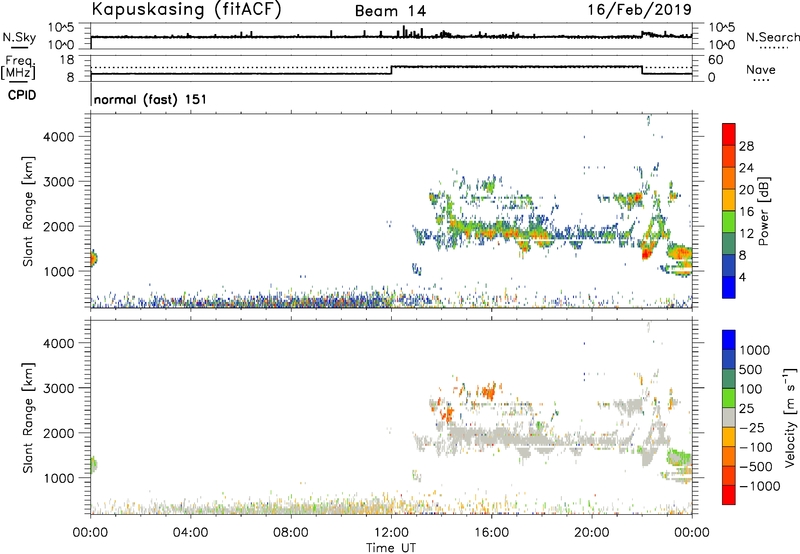The height and width of the screenshot is (554, 800).
Task: Select the "-500" tick on Velocity colorbar
Action: pos(756,467)
